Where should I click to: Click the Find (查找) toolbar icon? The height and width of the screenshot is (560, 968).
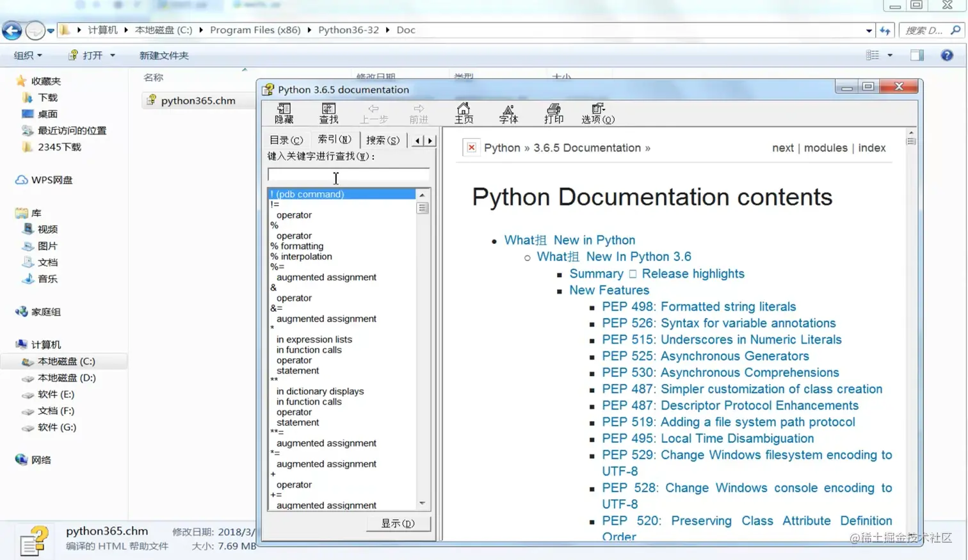pos(328,113)
